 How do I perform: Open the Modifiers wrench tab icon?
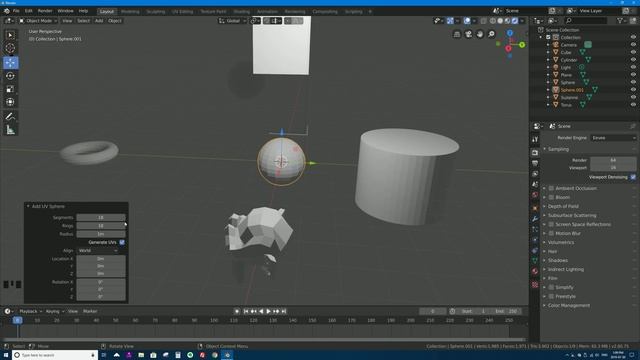[535, 219]
